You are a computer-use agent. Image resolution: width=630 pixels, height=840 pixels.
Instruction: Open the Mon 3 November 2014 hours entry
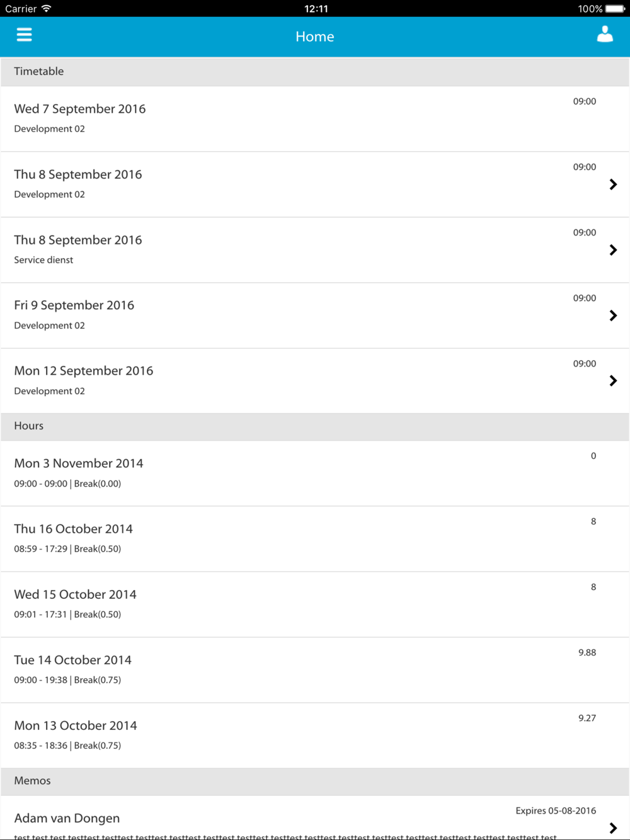click(315, 474)
